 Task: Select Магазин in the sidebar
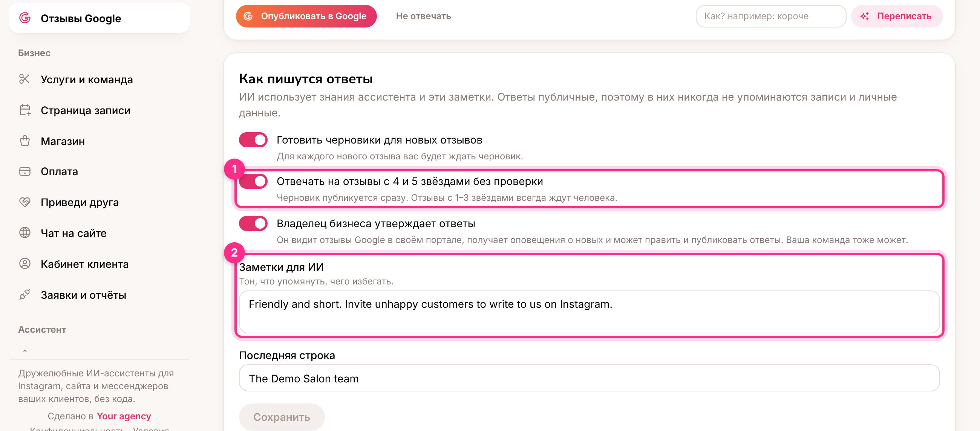point(99,141)
